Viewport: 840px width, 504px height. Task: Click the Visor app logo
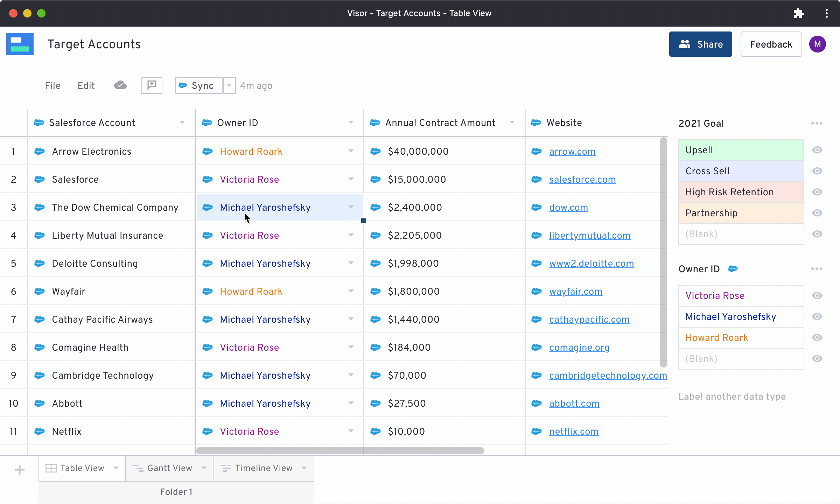pyautogui.click(x=20, y=44)
